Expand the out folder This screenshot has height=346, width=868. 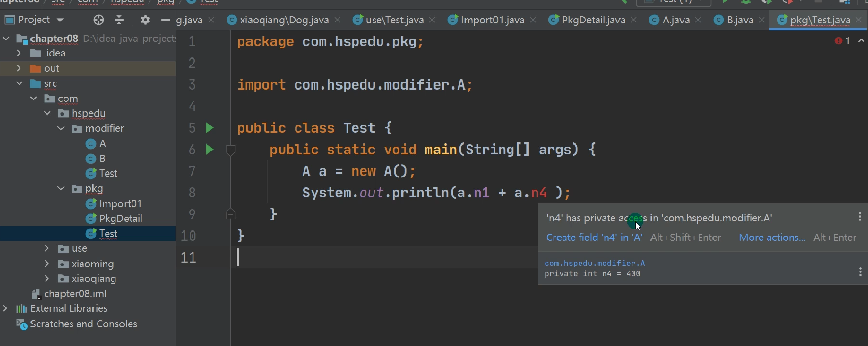[x=19, y=68]
